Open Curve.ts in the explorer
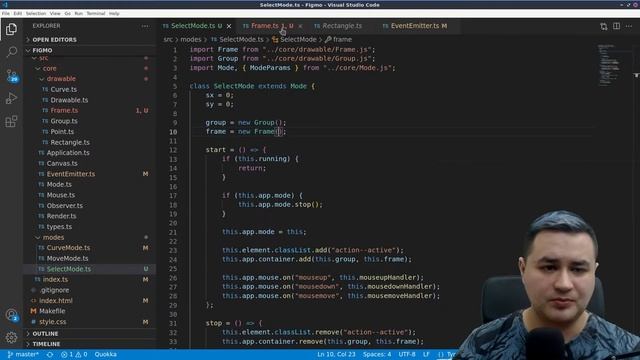 pos(90,89)
